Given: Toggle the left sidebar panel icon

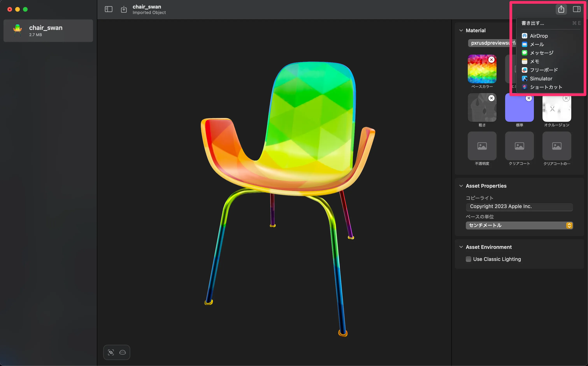Looking at the screenshot, I should [x=108, y=9].
